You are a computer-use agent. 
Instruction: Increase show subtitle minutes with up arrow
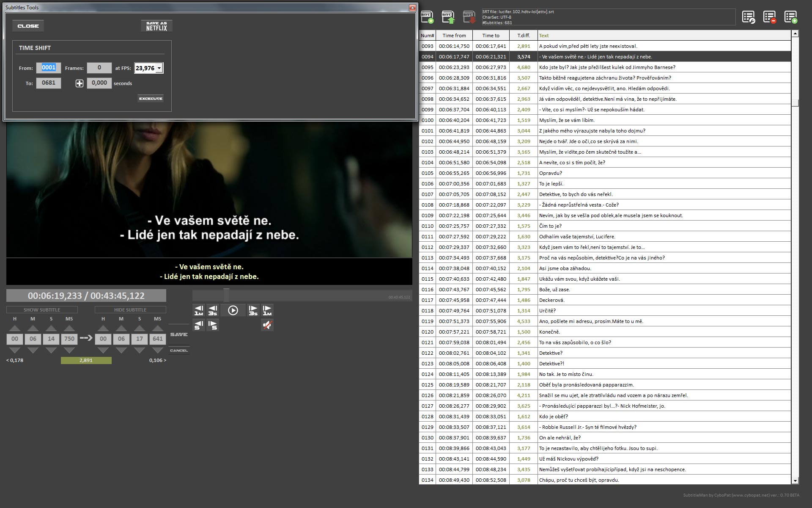tap(33, 328)
